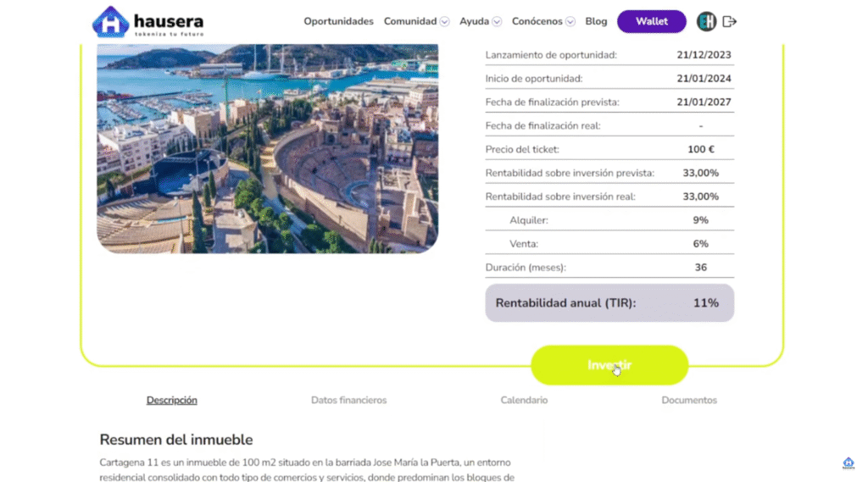Go to the Blog page
Viewport: 868px width, 482px height.
[596, 22]
